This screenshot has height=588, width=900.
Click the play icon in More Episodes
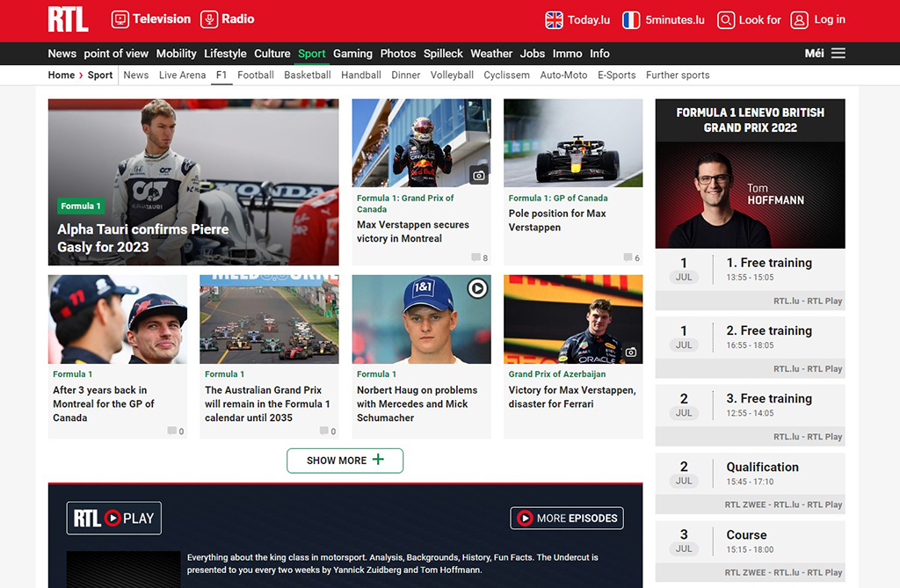(x=525, y=518)
